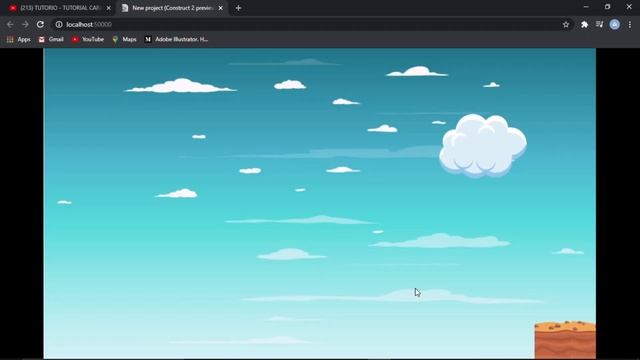Screen dimensions: 640x360
Task: Click the orange ground platform tile
Action: [x=565, y=340]
